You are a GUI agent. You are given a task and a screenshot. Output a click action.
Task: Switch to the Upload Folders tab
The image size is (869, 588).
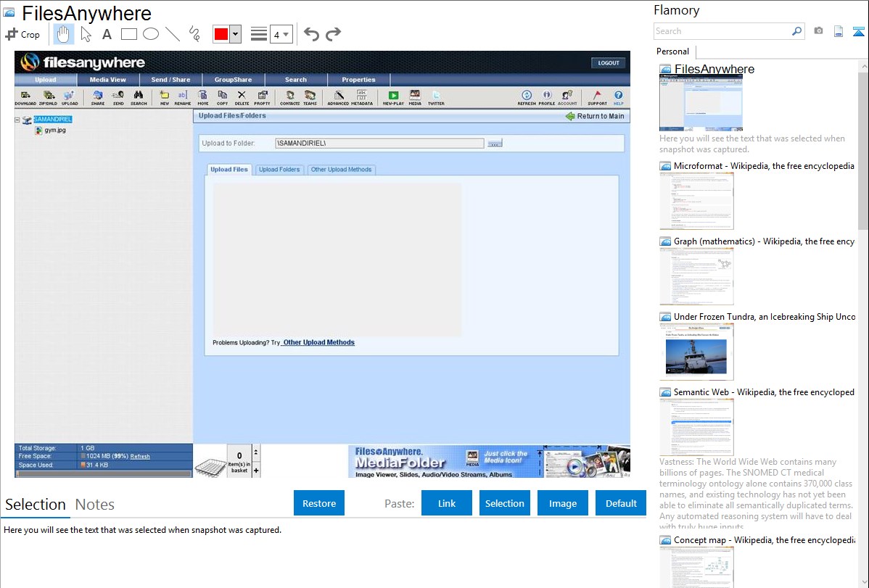coord(279,170)
